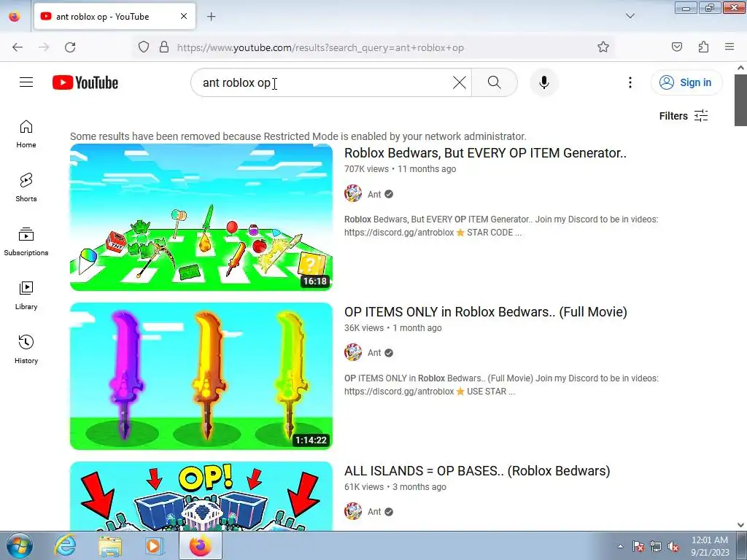Click the Sign in button
The width and height of the screenshot is (747, 560).
click(686, 82)
